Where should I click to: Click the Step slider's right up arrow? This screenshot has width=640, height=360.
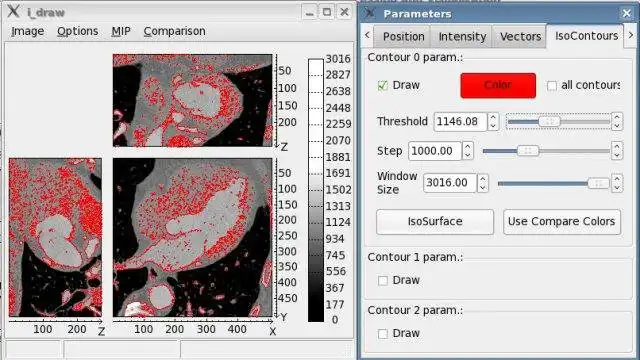[x=617, y=146]
